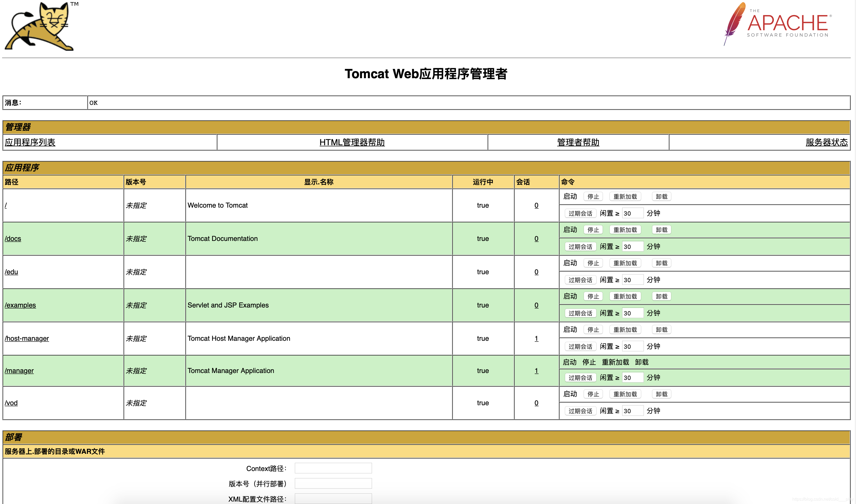Stop the root / application with 停止
This screenshot has width=856, height=504.
[593, 196]
